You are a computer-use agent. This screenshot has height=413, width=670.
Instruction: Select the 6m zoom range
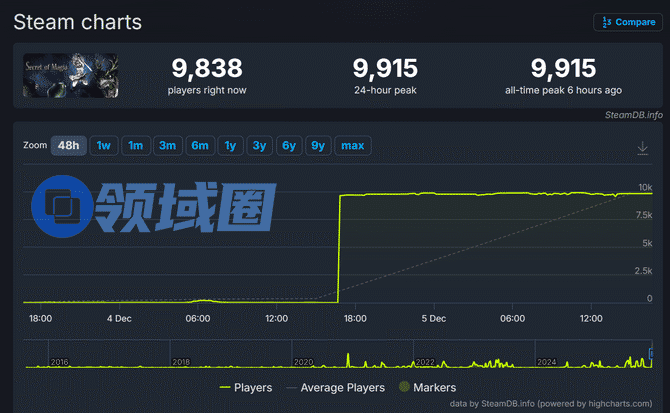(x=200, y=146)
